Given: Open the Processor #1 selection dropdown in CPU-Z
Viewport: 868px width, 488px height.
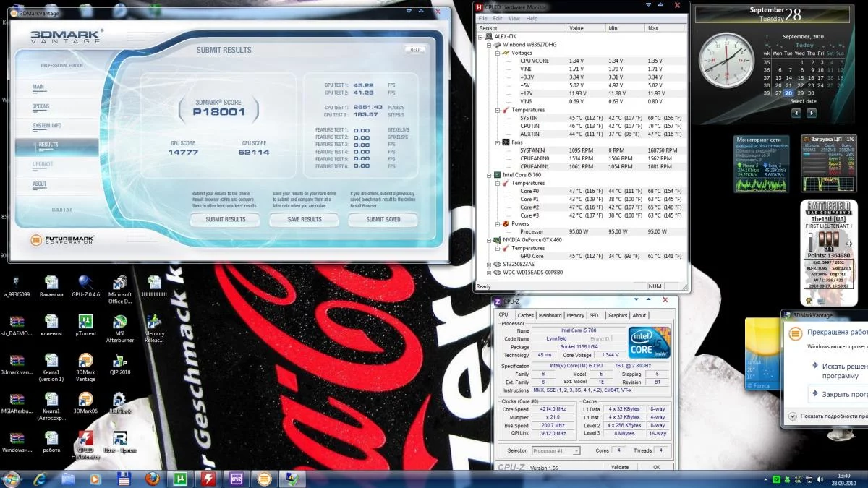Looking at the screenshot, I should 556,451.
